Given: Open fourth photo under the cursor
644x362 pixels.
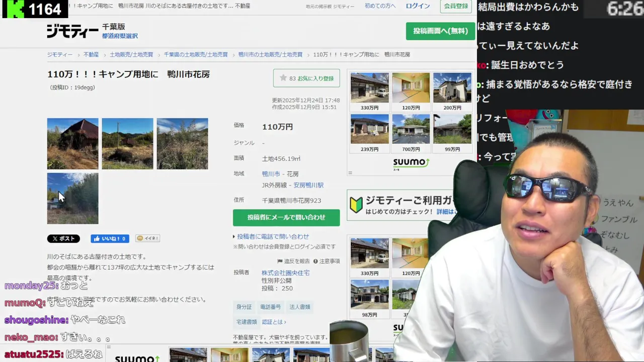Looking at the screenshot, I should click(x=72, y=199).
